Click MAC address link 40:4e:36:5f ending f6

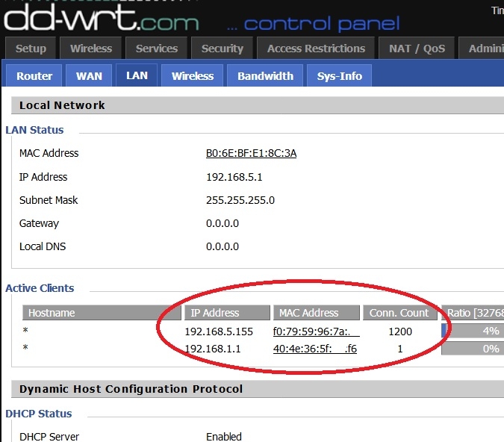coord(314,349)
